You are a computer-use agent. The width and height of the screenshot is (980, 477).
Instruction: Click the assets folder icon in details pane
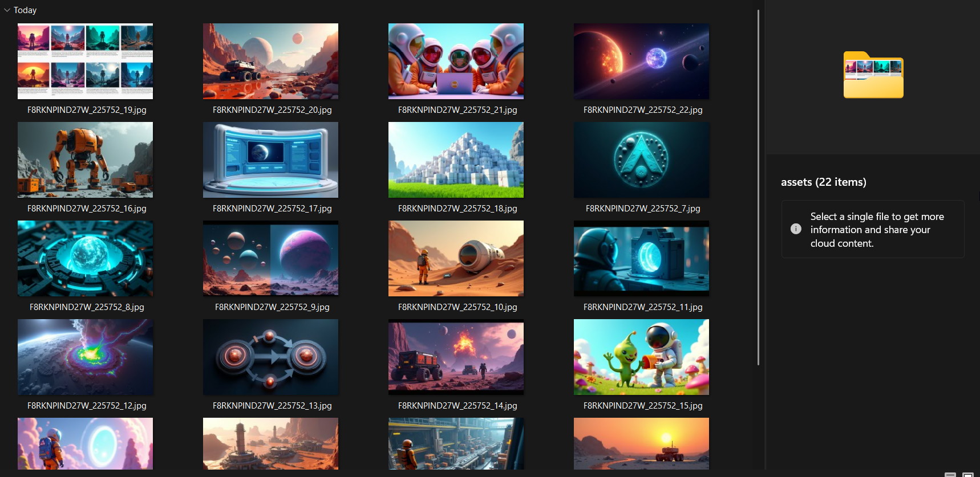click(x=873, y=75)
